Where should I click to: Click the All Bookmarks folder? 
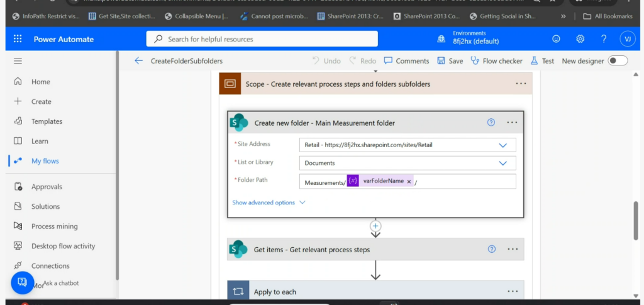pyautogui.click(x=607, y=16)
